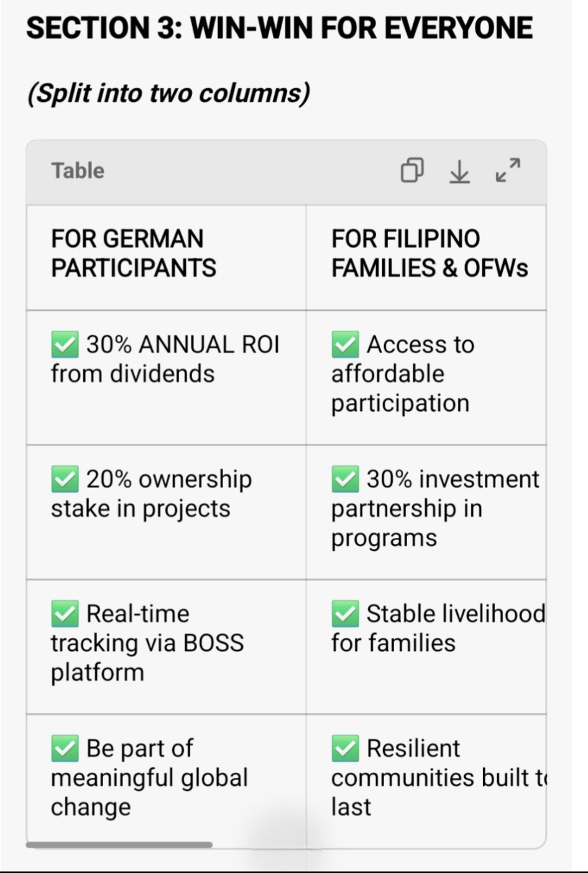
Task: Click the Split into two columns text
Action: (x=168, y=93)
